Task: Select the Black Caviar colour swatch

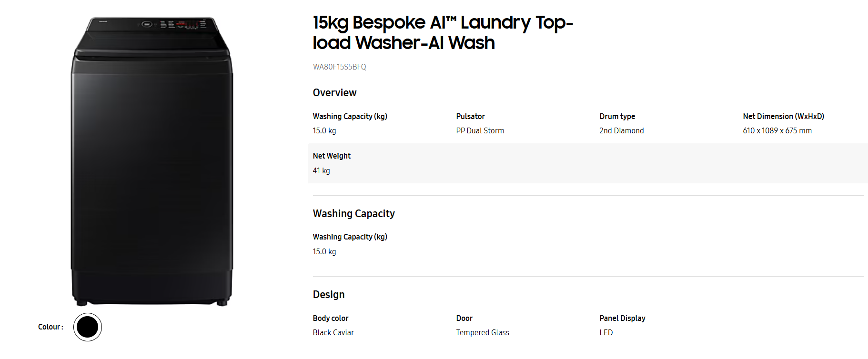Action: [x=87, y=327]
